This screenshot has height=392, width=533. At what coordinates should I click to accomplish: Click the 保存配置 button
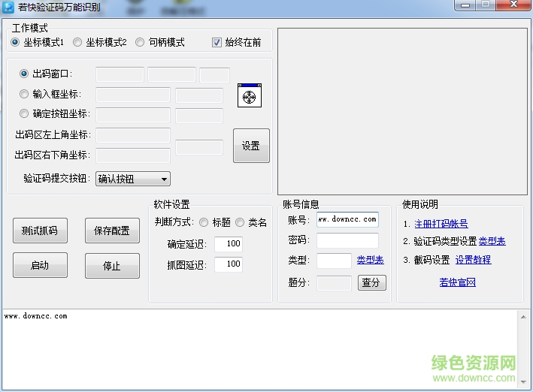coord(112,231)
